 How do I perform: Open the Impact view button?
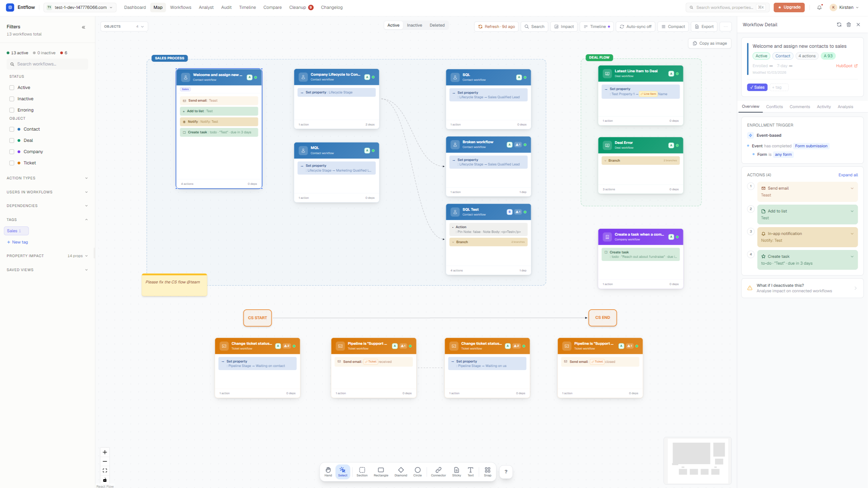coord(563,27)
